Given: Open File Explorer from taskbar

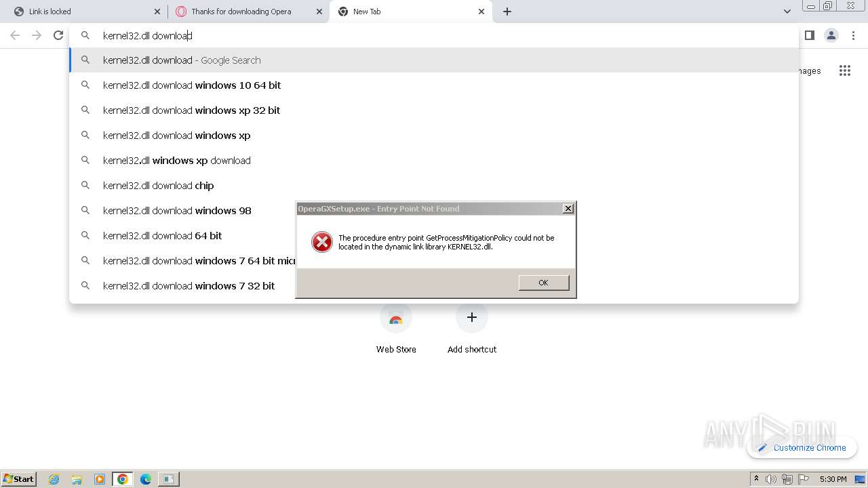Looking at the screenshot, I should coord(77,479).
